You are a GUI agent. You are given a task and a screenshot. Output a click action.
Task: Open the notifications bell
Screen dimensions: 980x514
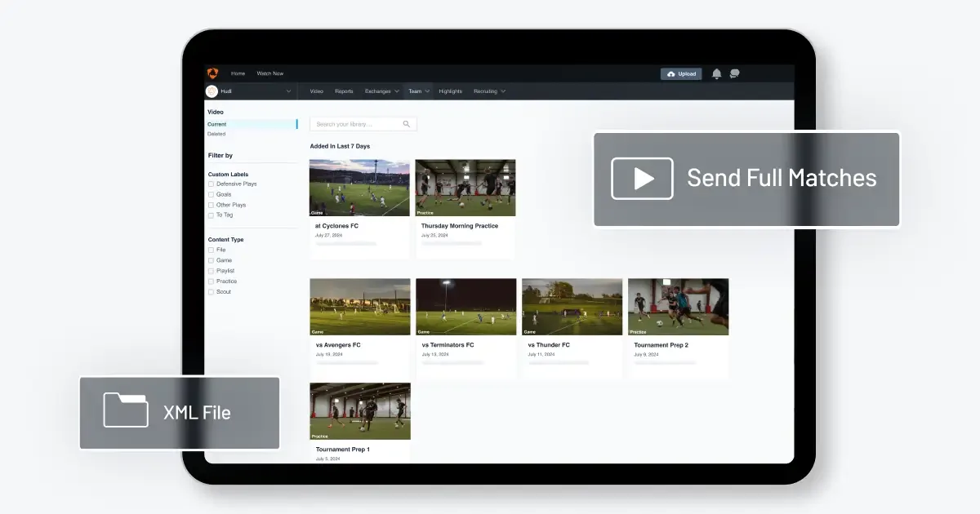coord(716,73)
